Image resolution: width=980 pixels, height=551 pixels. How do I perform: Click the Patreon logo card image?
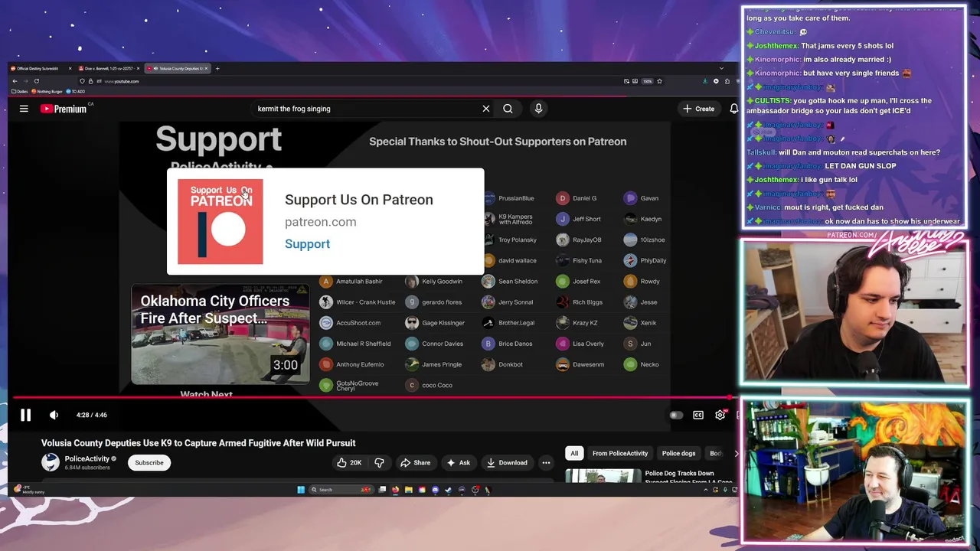pyautogui.click(x=220, y=222)
